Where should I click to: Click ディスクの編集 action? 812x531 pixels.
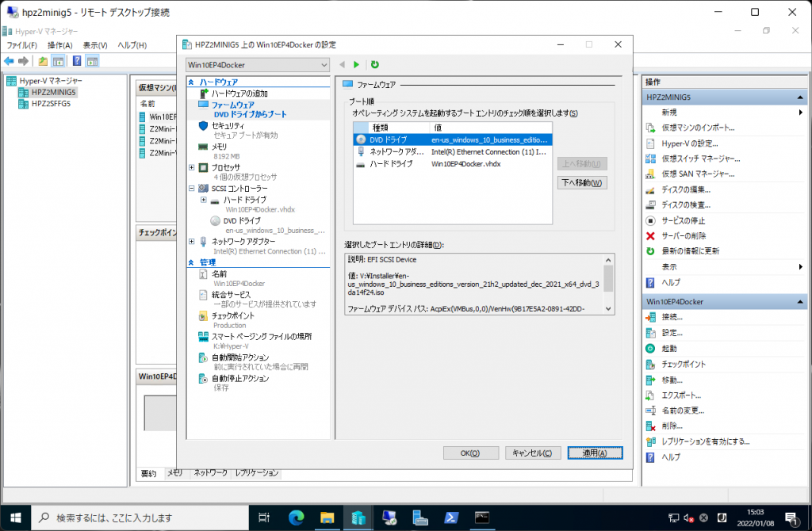click(686, 189)
